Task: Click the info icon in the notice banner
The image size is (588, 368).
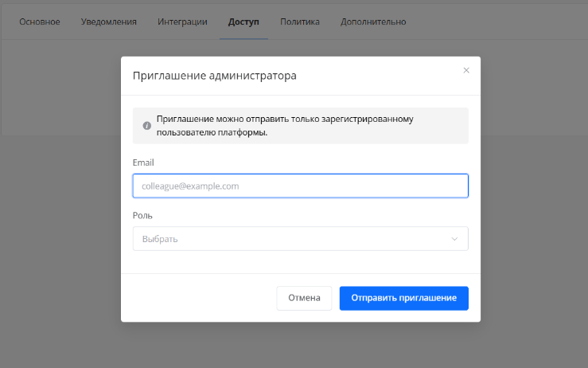Action: [x=146, y=126]
